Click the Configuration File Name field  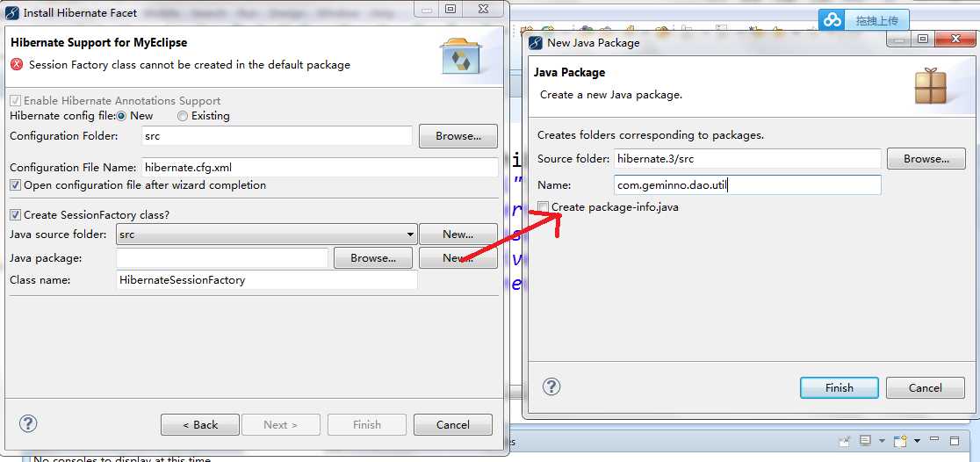(320, 167)
